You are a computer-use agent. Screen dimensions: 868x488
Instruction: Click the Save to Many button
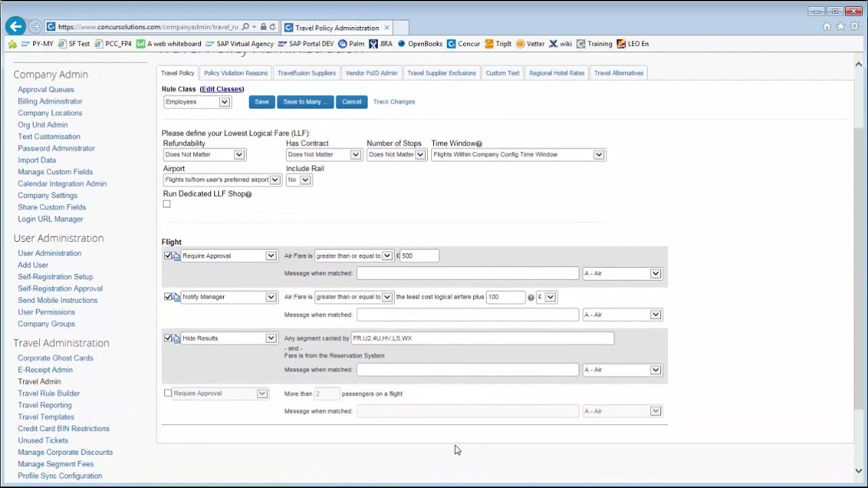point(305,102)
